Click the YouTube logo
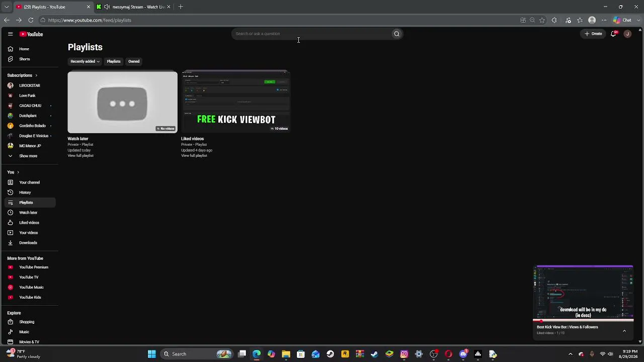This screenshot has width=644, height=362. (31, 34)
